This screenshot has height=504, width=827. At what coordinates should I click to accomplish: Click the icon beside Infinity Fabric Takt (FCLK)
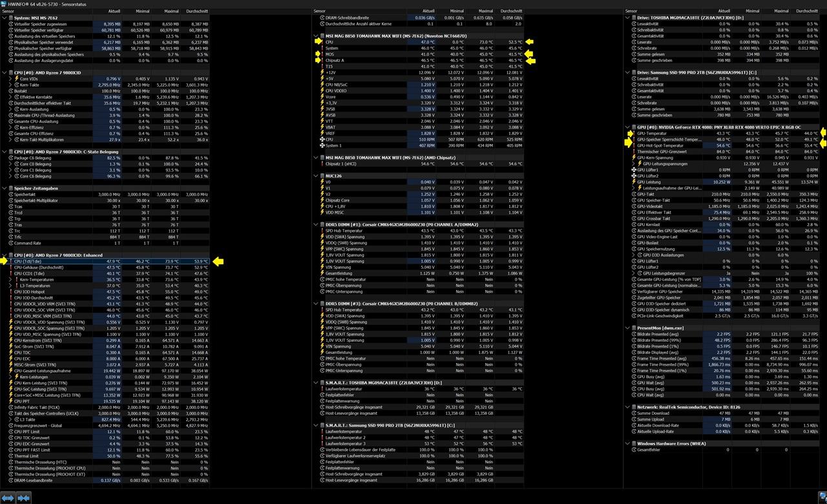click(10, 407)
